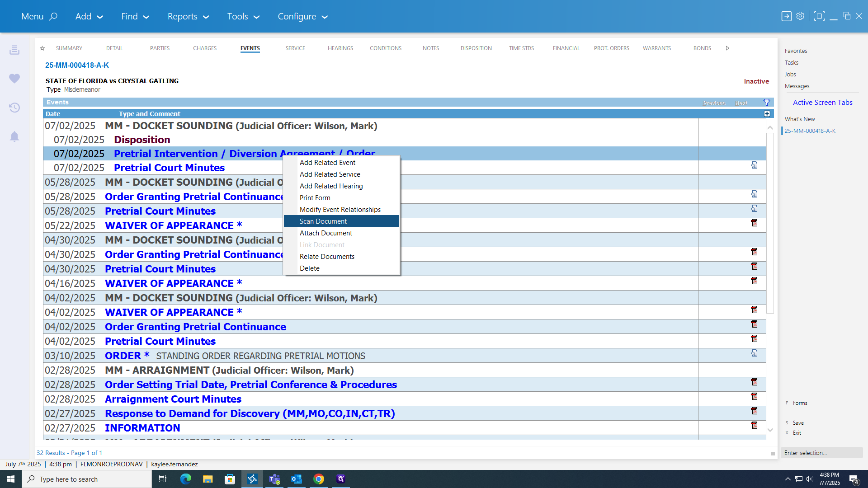Open the documents icon in left sidebar
Screen dimensions: 868x488
pos(14,50)
